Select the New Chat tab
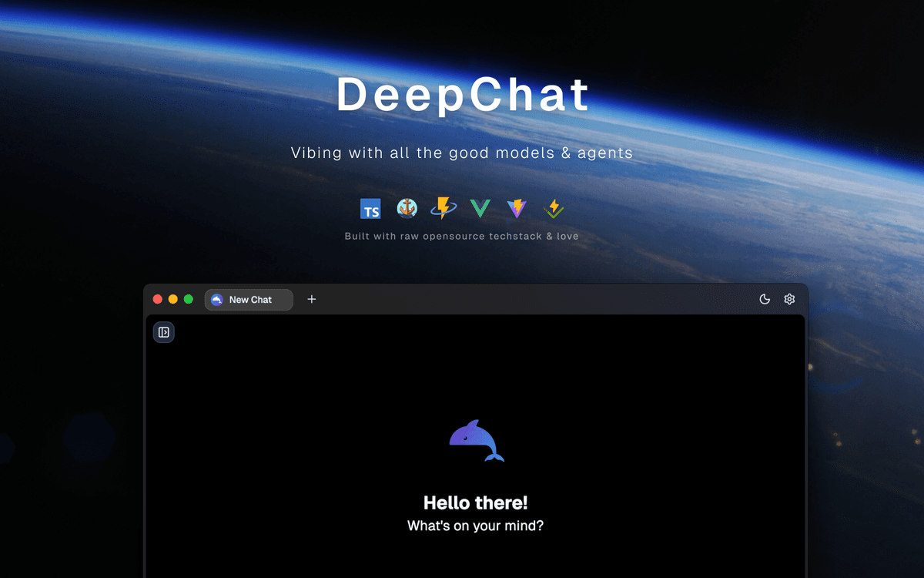924x578 pixels. click(249, 300)
